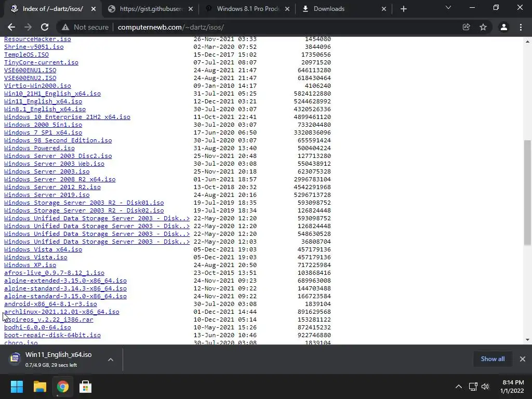Open the Chrome profile menu

504,27
